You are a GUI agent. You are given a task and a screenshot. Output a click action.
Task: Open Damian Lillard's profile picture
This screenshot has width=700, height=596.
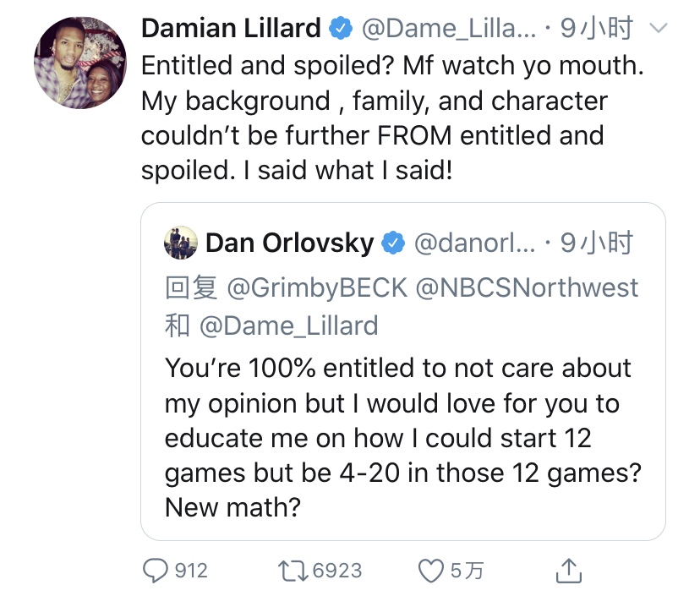80,63
